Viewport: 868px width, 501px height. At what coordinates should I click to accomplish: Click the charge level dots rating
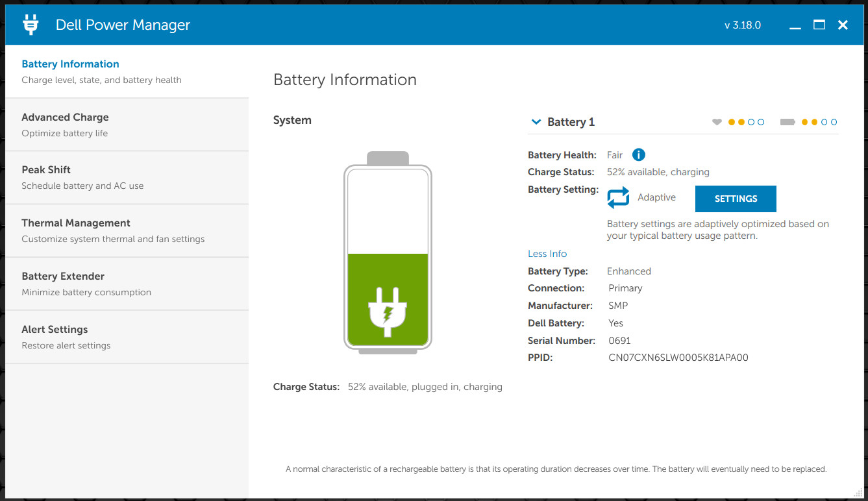(x=819, y=122)
